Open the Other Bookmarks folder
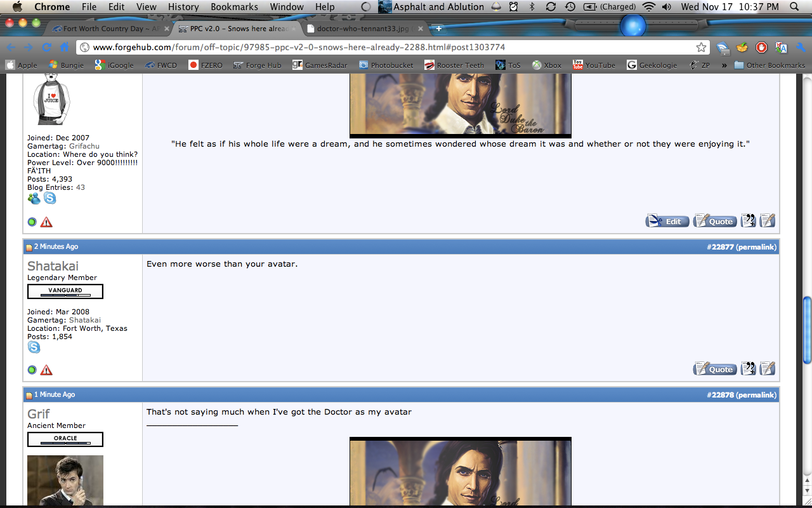This screenshot has width=812, height=508. click(x=769, y=65)
